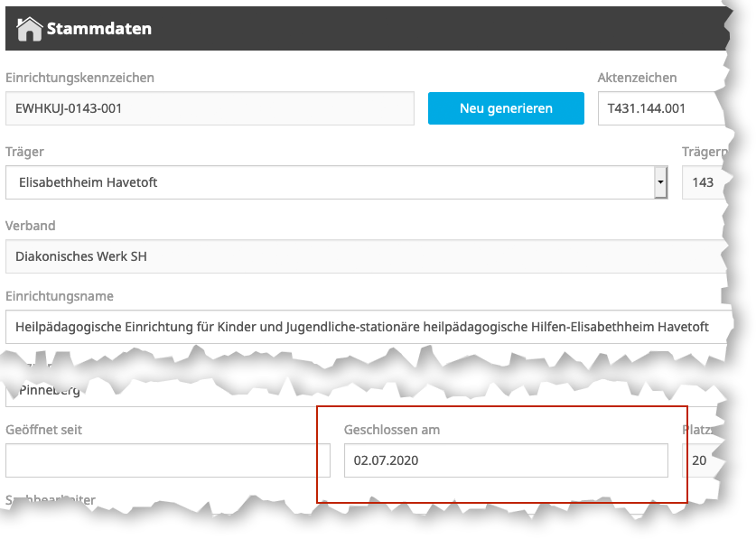This screenshot has height=548, width=756.
Task: Click the Geöffnet seit label
Action: [43, 430]
